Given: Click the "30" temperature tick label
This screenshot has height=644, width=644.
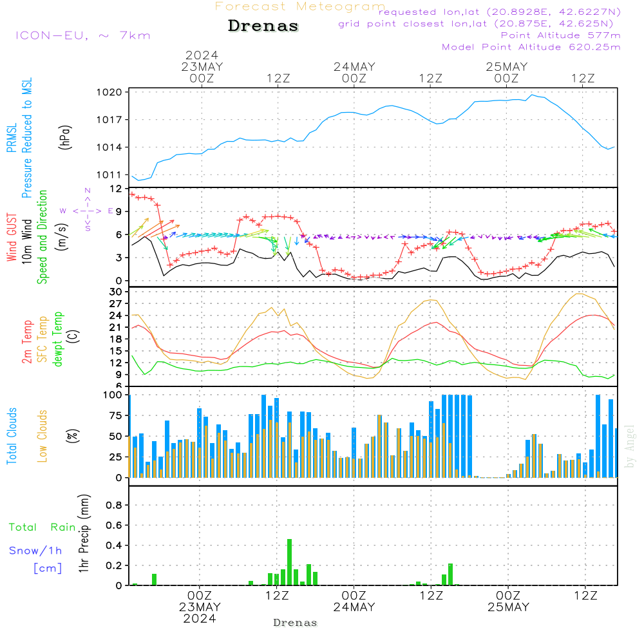Looking at the screenshot, I should coord(116,292).
